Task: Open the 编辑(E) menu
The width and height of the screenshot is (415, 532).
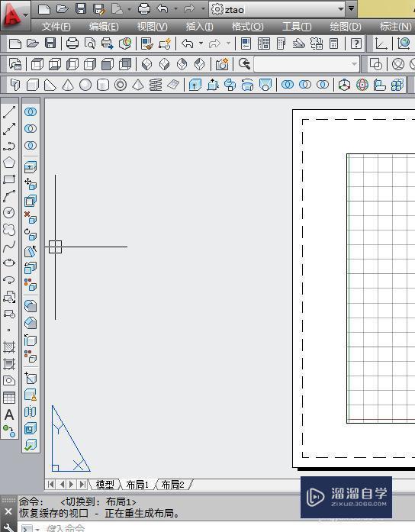Action: 104,27
